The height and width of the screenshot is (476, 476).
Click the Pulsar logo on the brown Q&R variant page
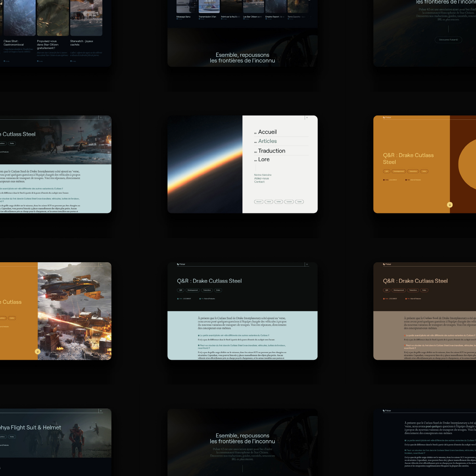click(387, 264)
